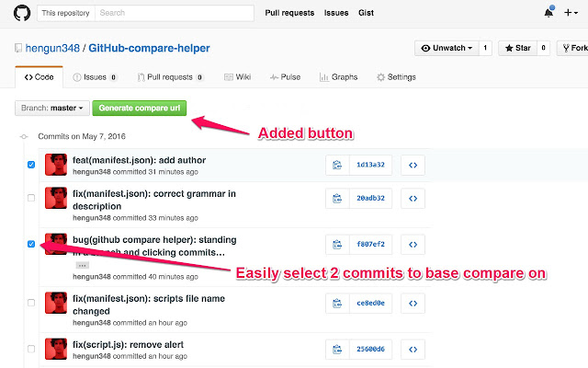The image size is (588, 368).
Task: Browse code at commit 1d13a32
Action: tap(413, 166)
